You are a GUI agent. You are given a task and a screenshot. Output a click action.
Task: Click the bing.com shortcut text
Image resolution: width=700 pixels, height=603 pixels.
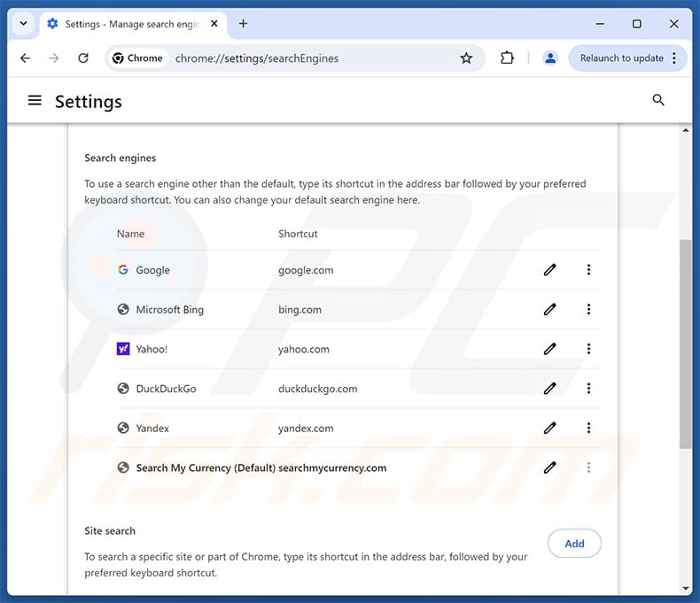click(x=299, y=310)
